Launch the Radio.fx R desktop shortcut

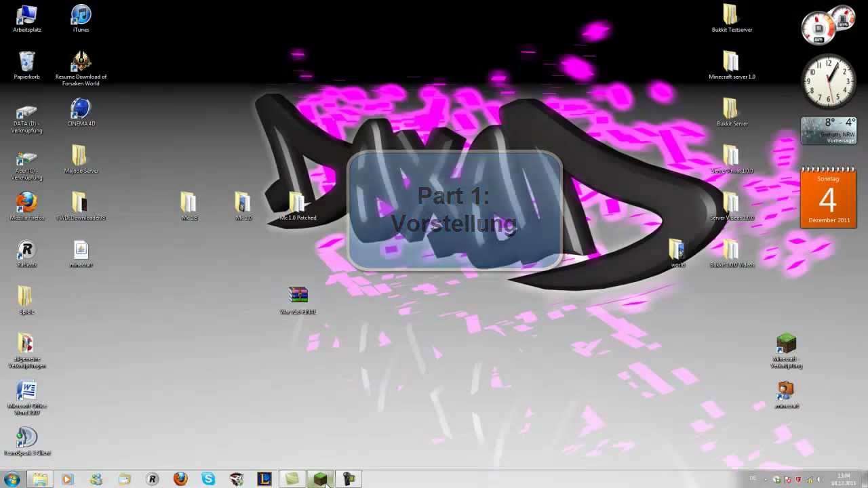click(x=27, y=253)
